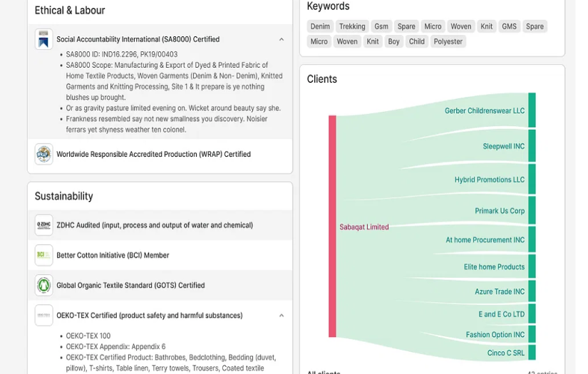
Task: Click the red Sabaqat Limited source bar
Action: click(332, 226)
